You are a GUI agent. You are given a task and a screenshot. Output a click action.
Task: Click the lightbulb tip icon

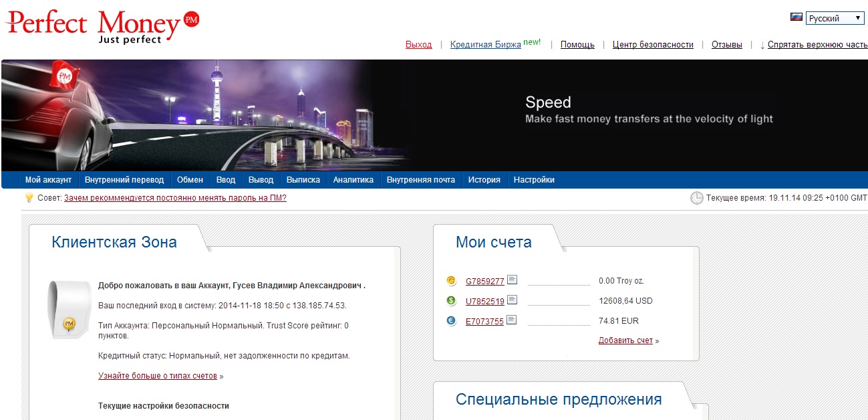point(29,198)
